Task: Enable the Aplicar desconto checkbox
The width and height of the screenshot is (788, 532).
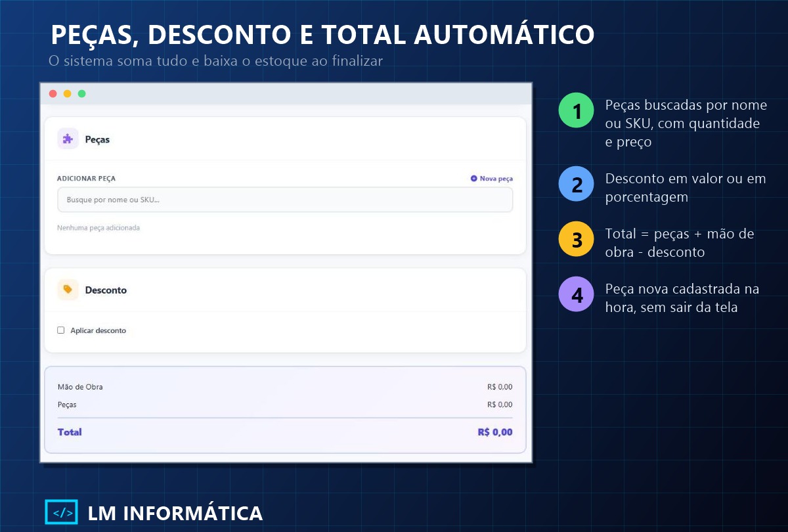Action: pyautogui.click(x=61, y=330)
